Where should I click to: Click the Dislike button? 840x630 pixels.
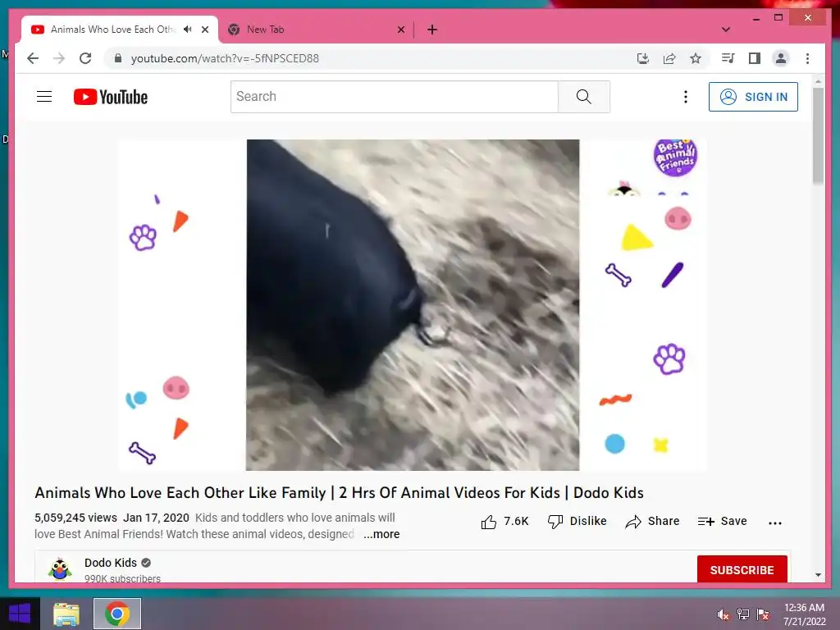coord(577,522)
